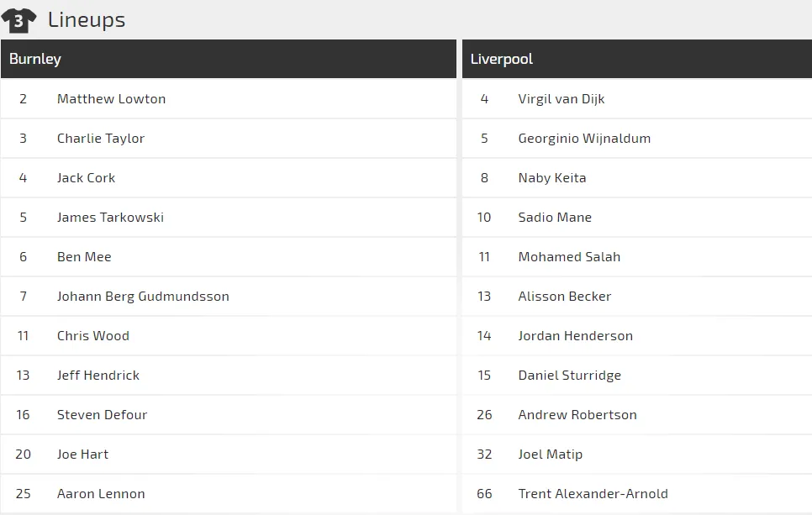The height and width of the screenshot is (515, 812).
Task: Click Sadio Mane in Liverpool lineup
Action: (x=555, y=217)
